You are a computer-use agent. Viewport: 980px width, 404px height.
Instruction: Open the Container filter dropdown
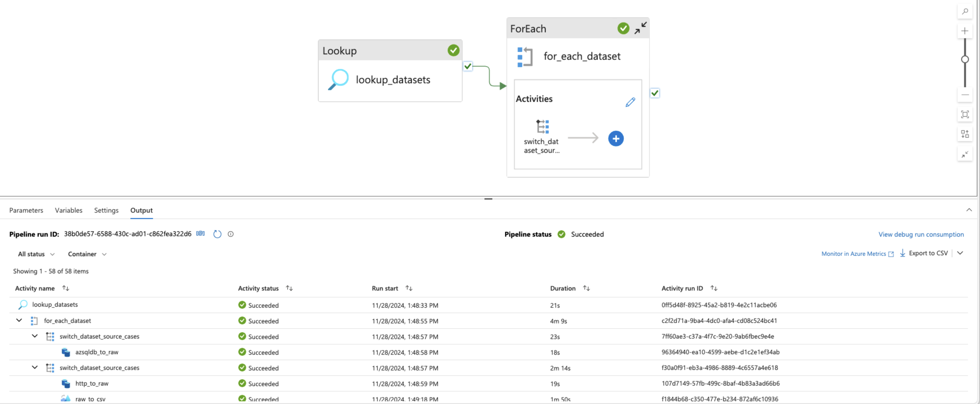[x=87, y=254]
